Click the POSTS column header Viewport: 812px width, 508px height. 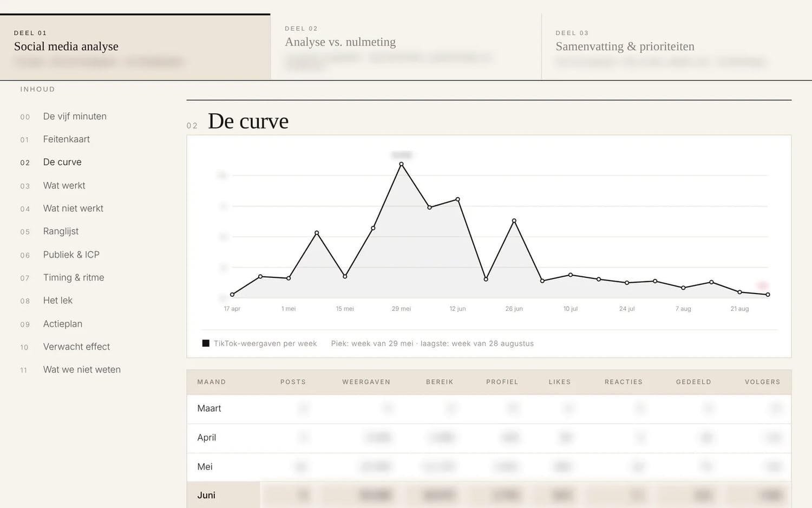pos(293,382)
